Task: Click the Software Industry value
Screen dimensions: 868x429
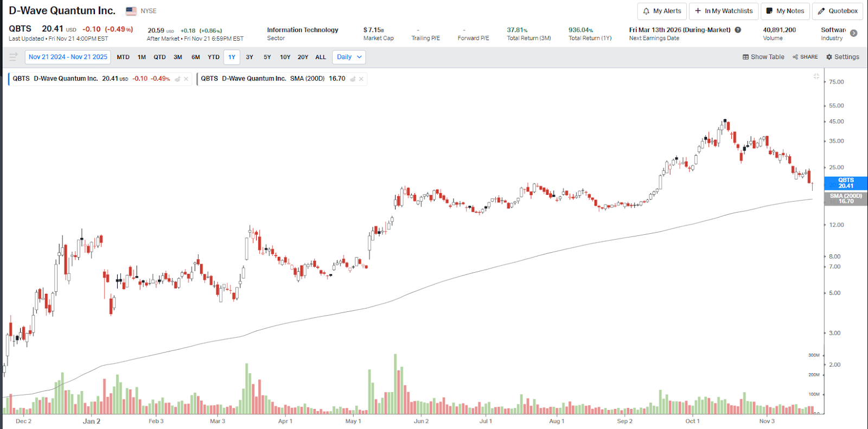Action: pos(833,30)
